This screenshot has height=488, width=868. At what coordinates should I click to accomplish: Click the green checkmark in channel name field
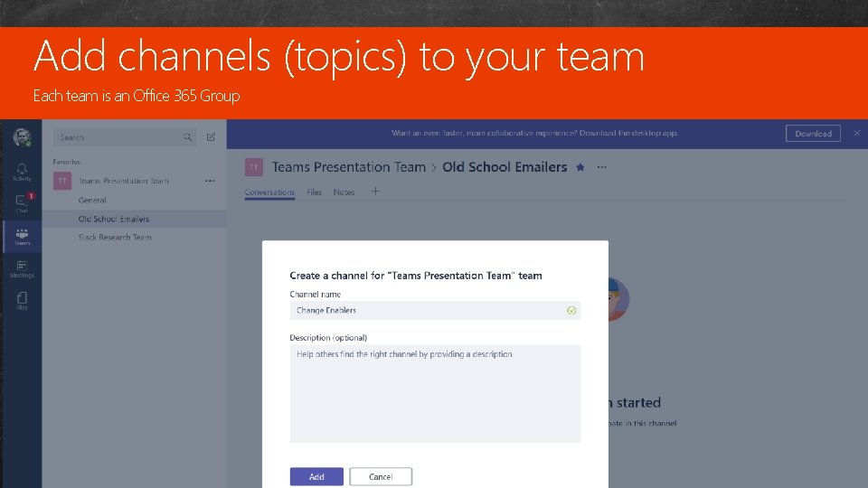[x=571, y=310]
